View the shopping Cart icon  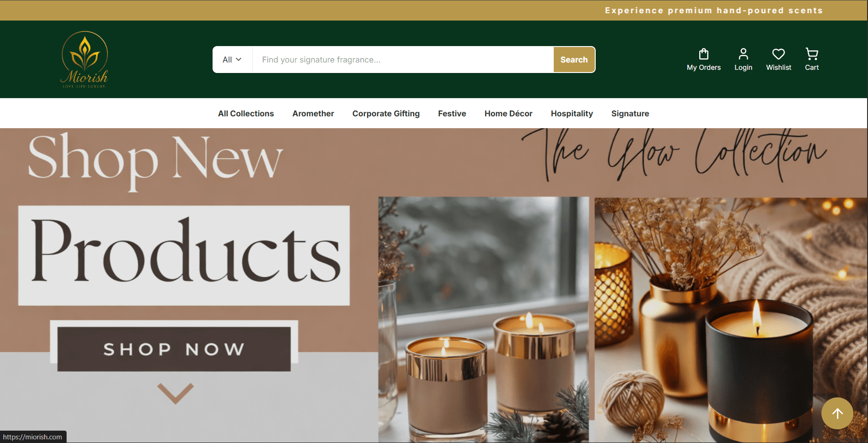812,54
